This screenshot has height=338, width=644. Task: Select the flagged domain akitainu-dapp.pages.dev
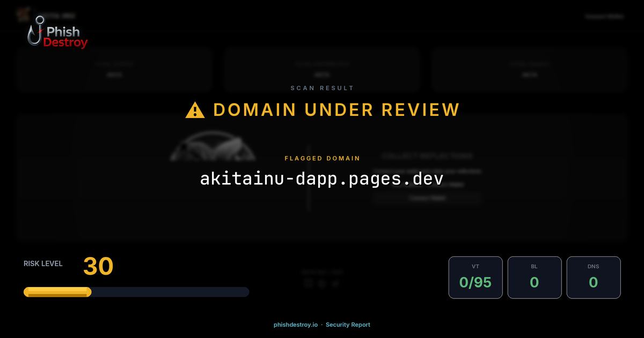[322, 179]
